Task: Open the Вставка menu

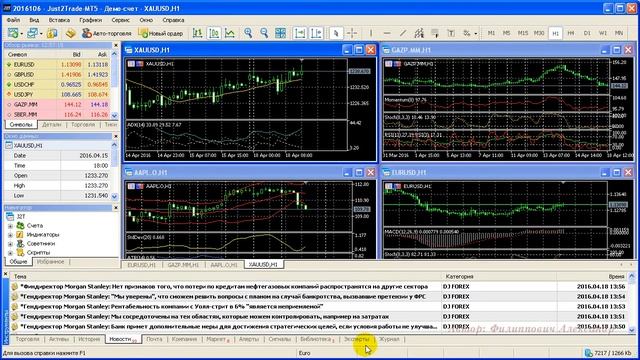Action: pyautogui.click(x=59, y=20)
